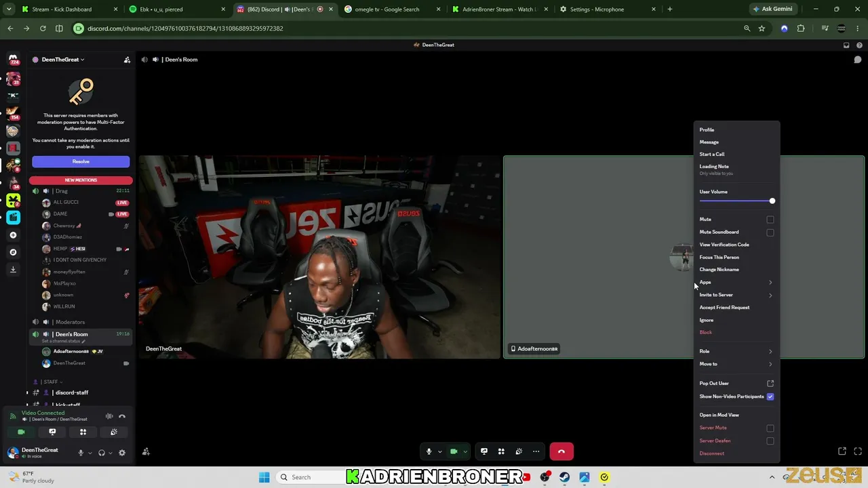Open Chrome extensions puzzle icon
This screenshot has width=868, height=488.
pyautogui.click(x=801, y=28)
